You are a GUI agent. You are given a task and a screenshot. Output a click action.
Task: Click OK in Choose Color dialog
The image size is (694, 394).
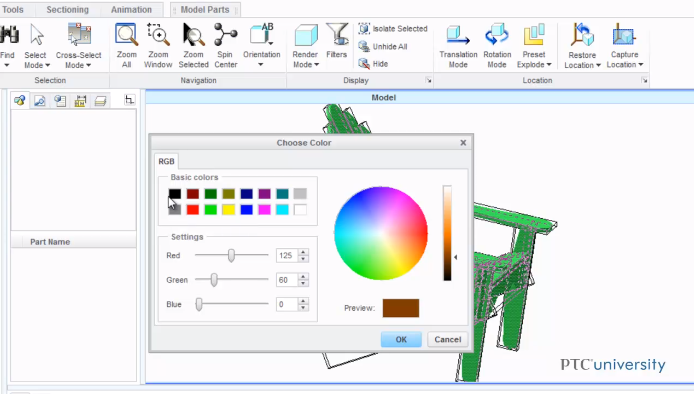401,340
